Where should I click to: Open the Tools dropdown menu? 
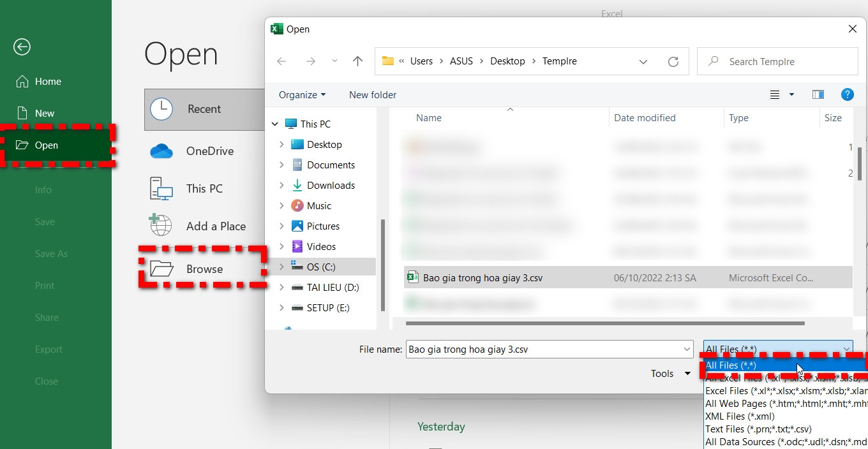tap(670, 374)
